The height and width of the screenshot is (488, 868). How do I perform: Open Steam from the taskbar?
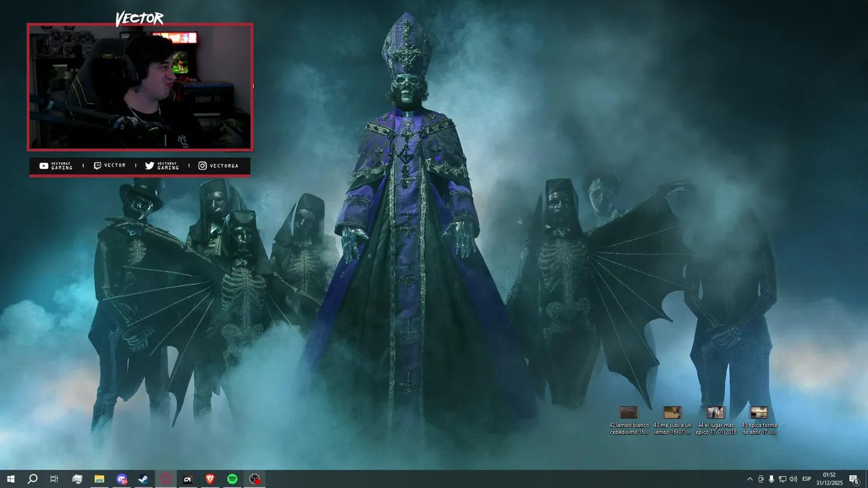click(143, 479)
